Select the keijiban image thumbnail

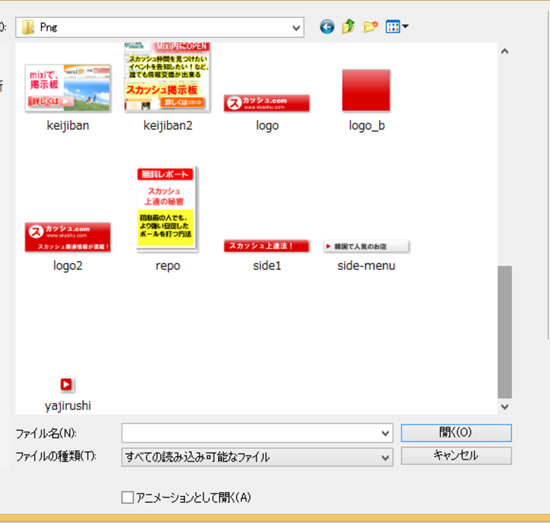point(68,88)
